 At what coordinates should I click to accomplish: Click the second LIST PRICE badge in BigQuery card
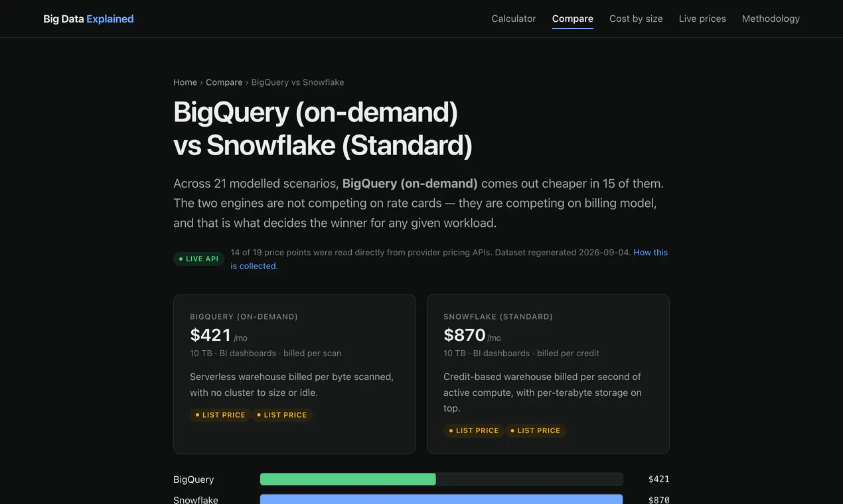pos(282,415)
